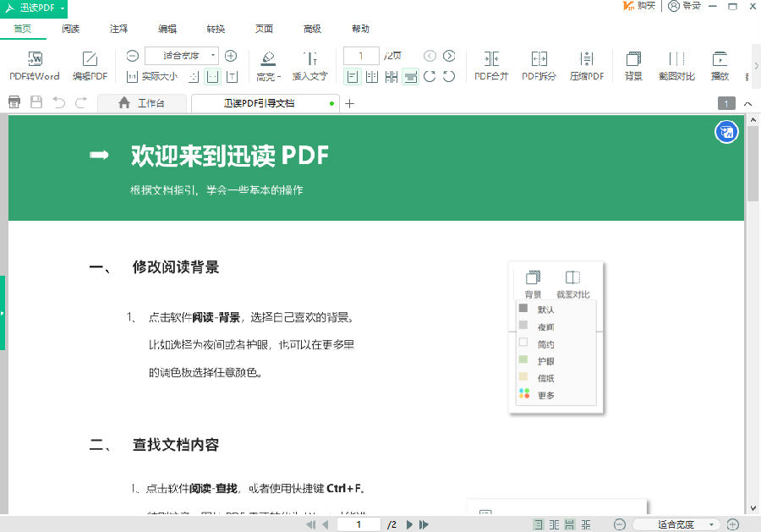Add a new tab with plus button
Viewport: 761px width, 532px height.
pos(349,103)
